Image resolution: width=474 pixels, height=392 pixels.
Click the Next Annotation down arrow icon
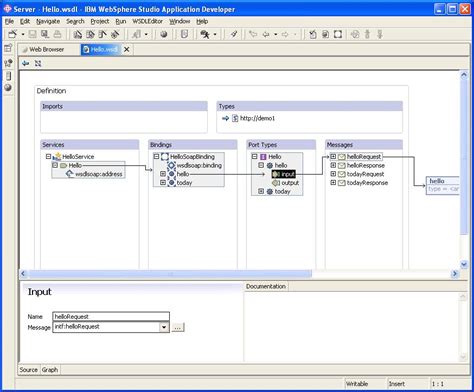coord(380,34)
